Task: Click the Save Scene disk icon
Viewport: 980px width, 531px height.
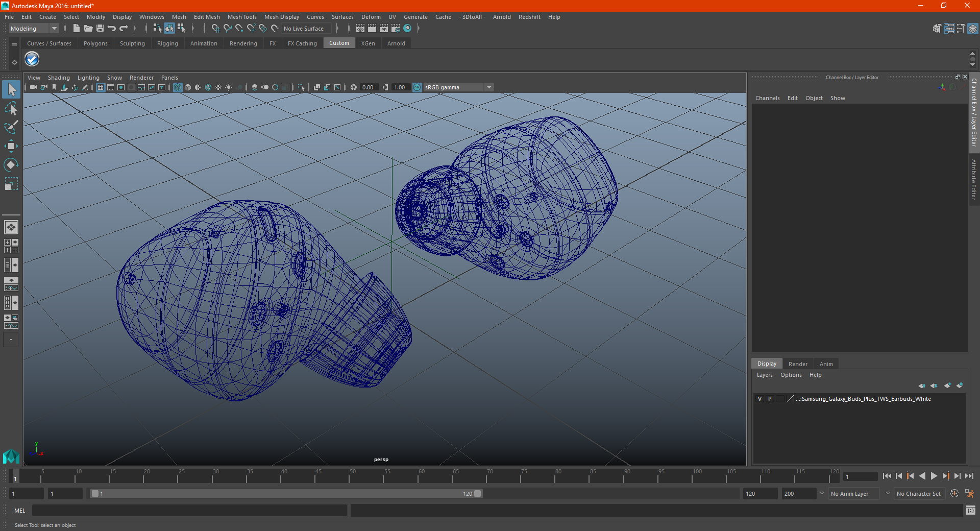Action: click(x=100, y=29)
